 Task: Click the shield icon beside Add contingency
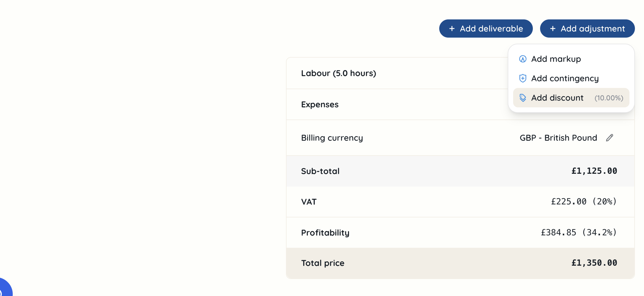[x=522, y=78]
